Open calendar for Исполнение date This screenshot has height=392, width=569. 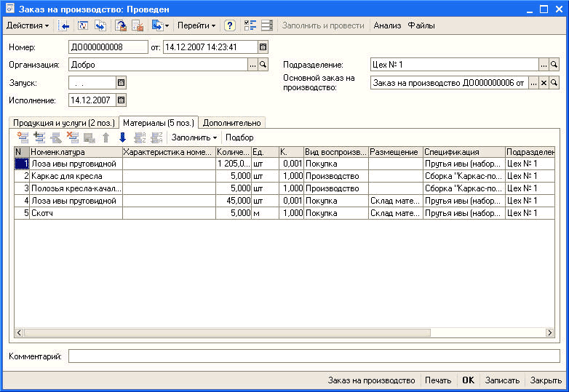click(x=122, y=100)
